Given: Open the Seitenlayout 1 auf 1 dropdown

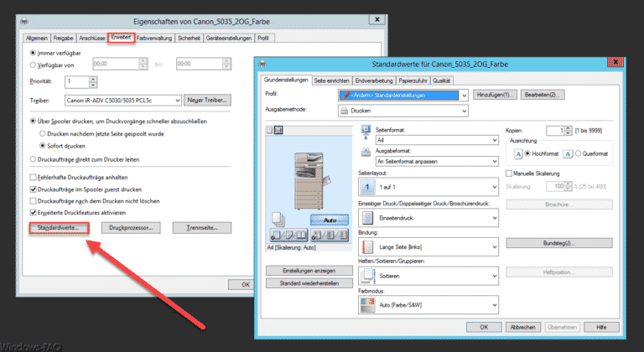Looking at the screenshot, I should click(428, 187).
